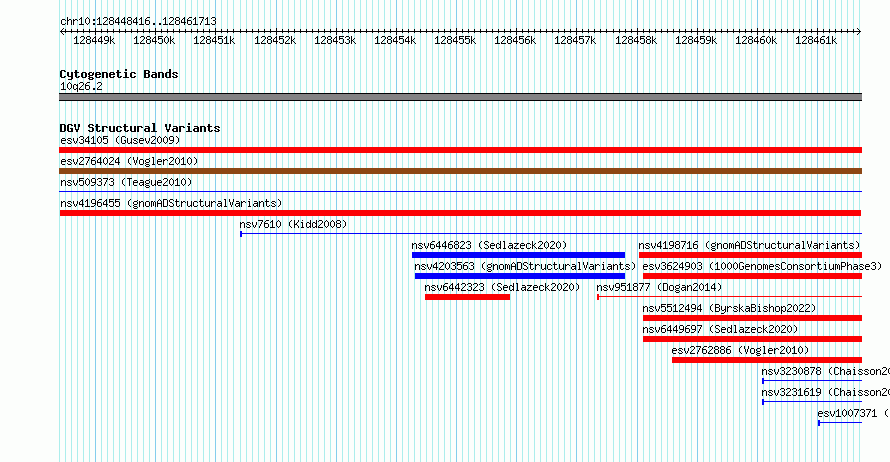This screenshot has height=462, width=890.
Task: Select the blue nsv4203563 variant bar
Action: [520, 276]
